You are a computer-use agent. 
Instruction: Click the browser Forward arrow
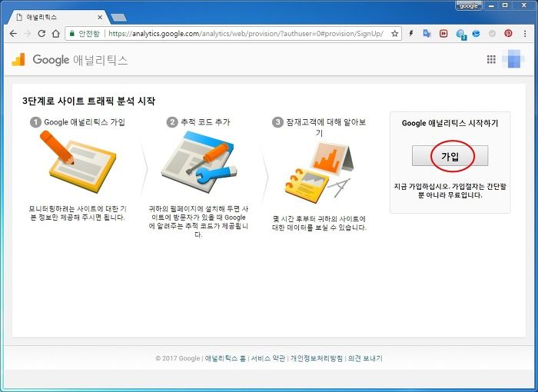[28, 33]
